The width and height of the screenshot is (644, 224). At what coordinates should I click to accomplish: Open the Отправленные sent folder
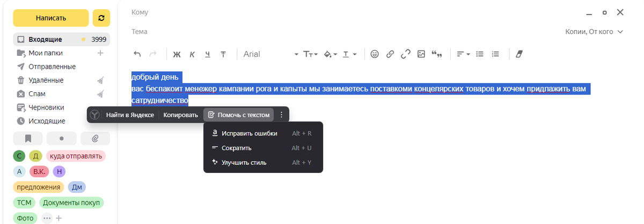tap(52, 67)
